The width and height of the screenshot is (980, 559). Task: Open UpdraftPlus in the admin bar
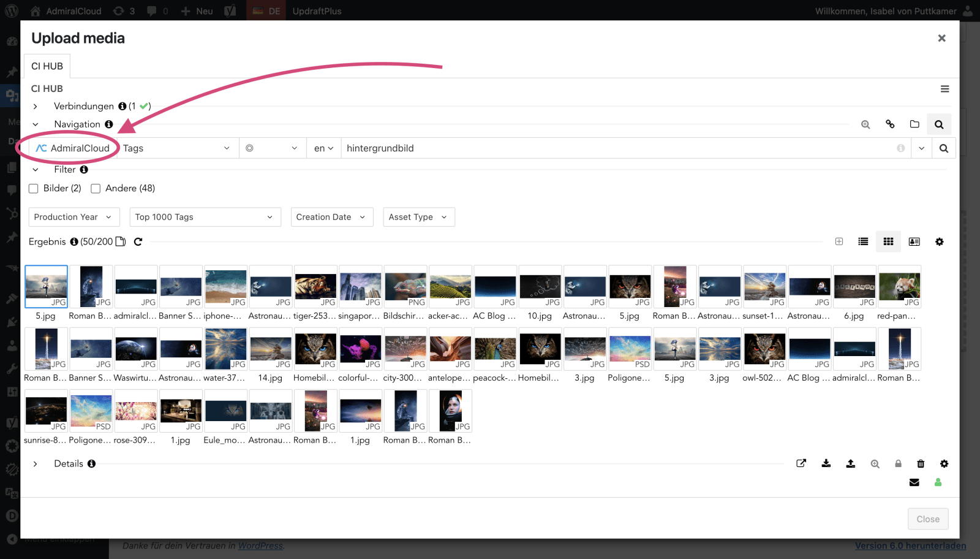[x=317, y=11]
